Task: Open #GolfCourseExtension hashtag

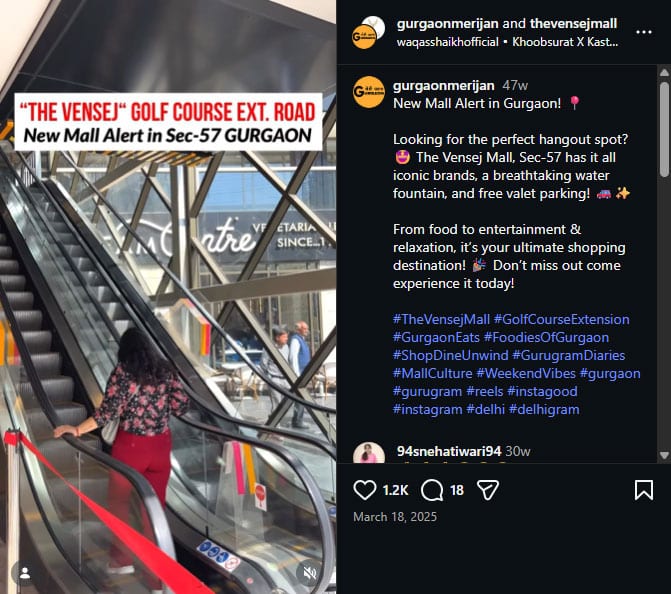Action: tap(561, 319)
